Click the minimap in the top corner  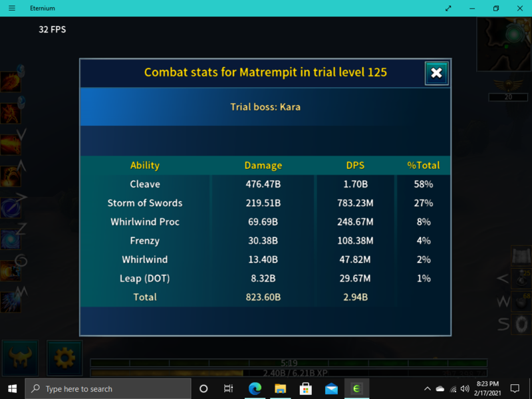(504, 44)
